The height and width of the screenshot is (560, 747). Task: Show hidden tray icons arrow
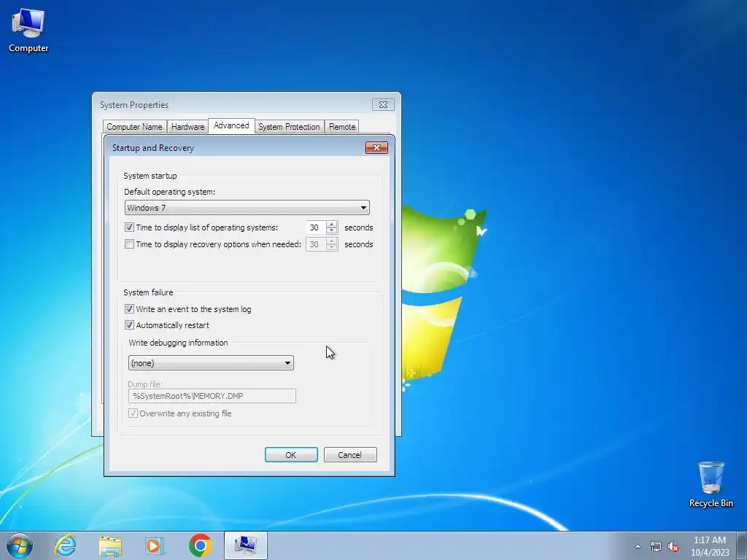(638, 546)
